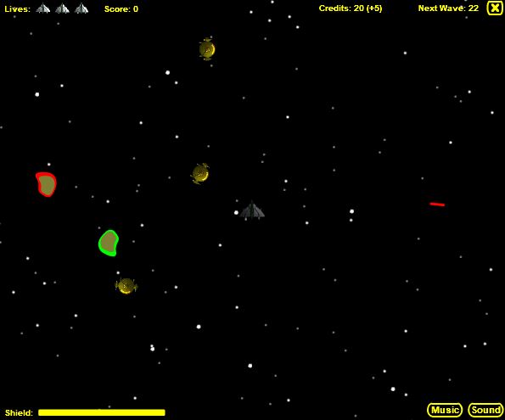This screenshot has height=420, width=505.
Task: Click the yellow Shield bar
Action: (x=102, y=412)
